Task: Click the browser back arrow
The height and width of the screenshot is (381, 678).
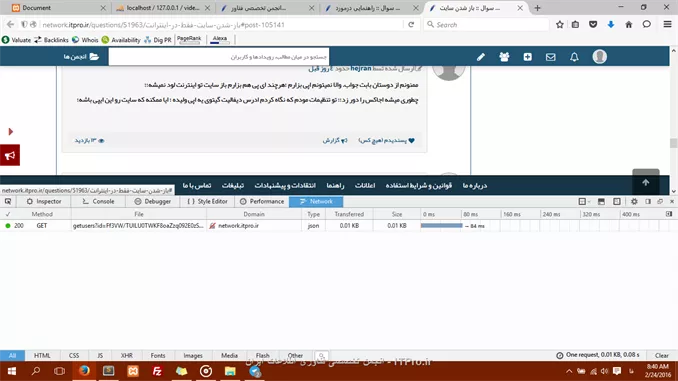Action: click(10, 25)
